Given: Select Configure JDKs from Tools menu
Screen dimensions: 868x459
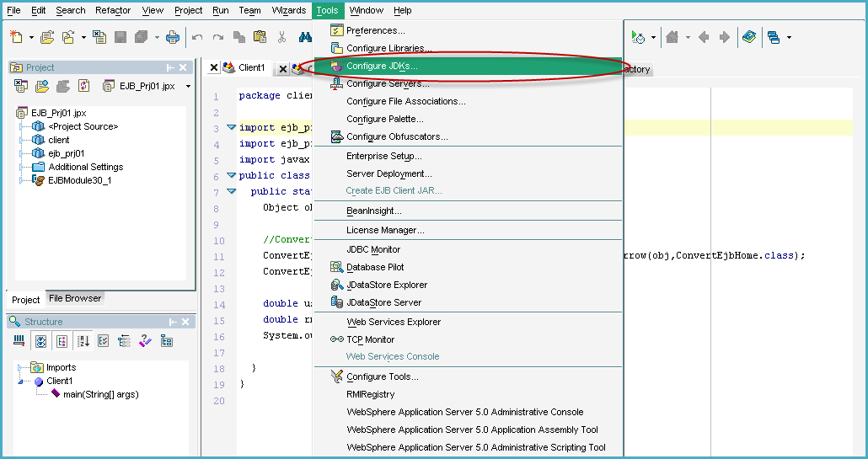Looking at the screenshot, I should pos(381,66).
